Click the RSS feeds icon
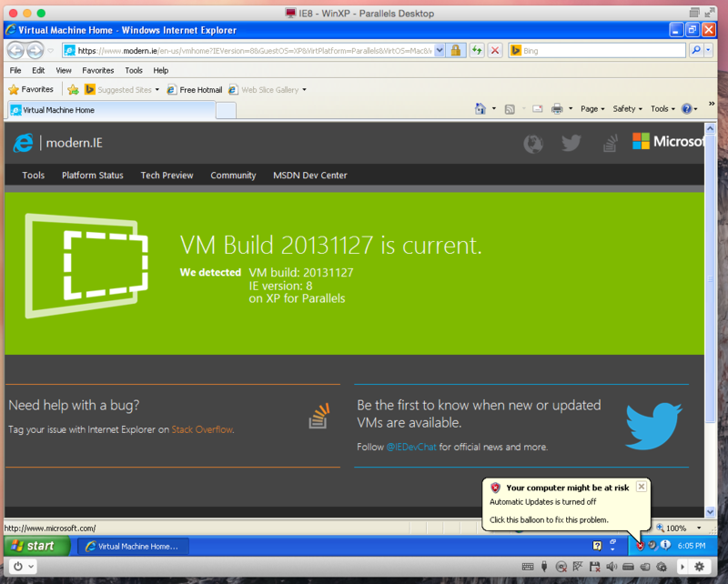This screenshot has width=728, height=584. (510, 109)
